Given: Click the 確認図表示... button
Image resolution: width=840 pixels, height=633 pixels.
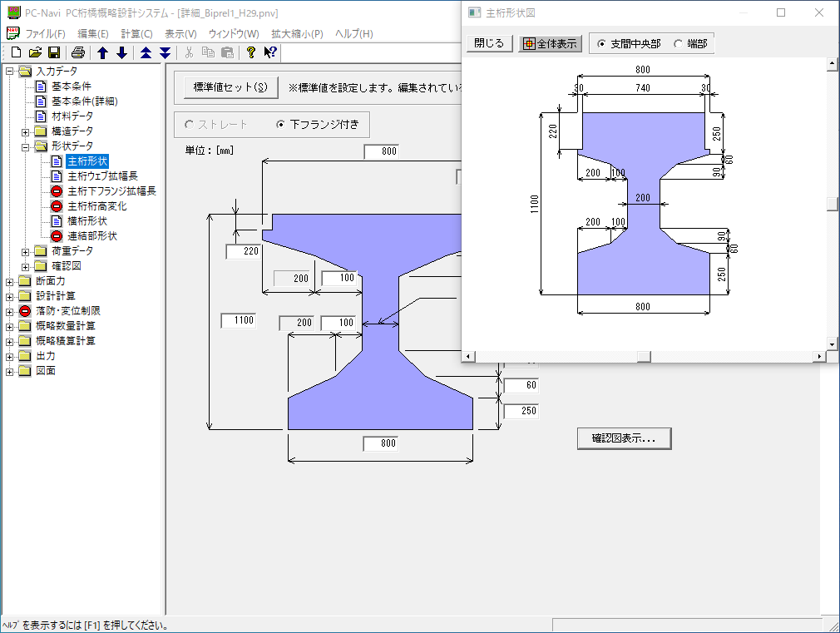Looking at the screenshot, I should 624,438.
